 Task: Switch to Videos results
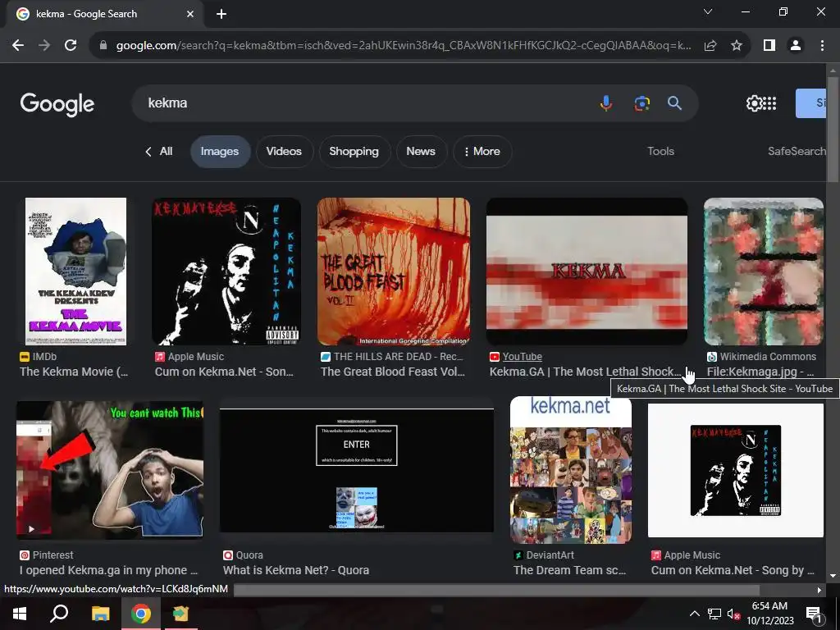pos(284,152)
